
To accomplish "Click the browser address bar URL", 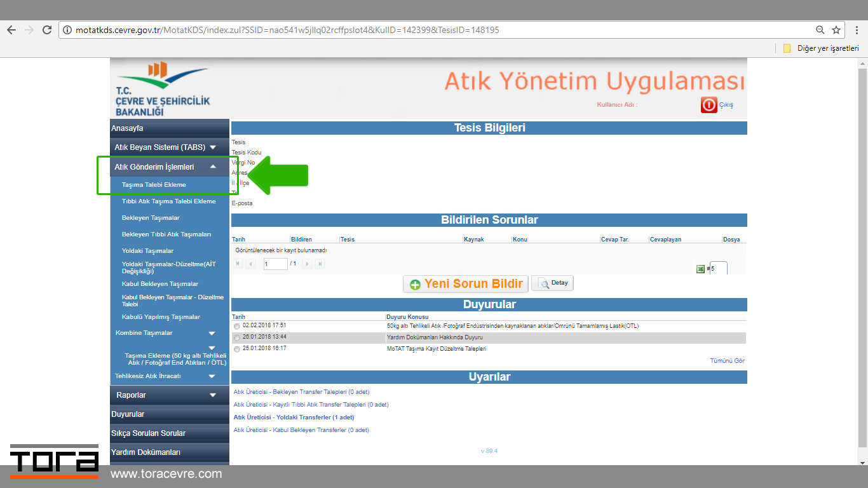I will 287,30.
